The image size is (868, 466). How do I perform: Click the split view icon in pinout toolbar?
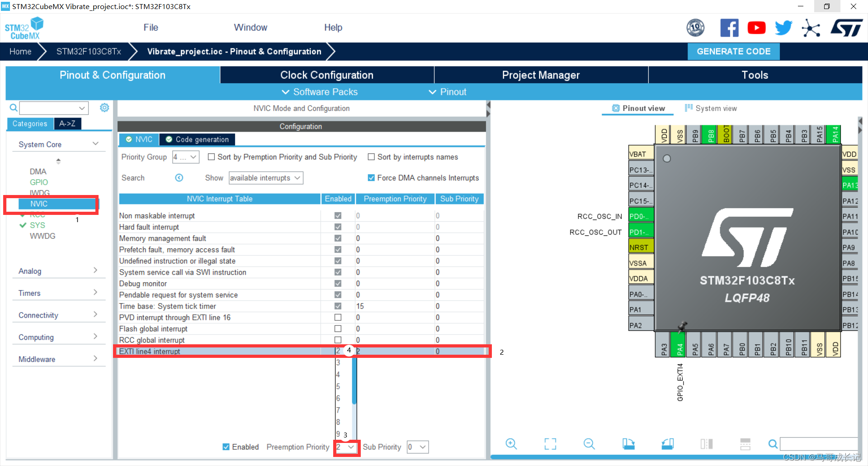[x=706, y=444]
